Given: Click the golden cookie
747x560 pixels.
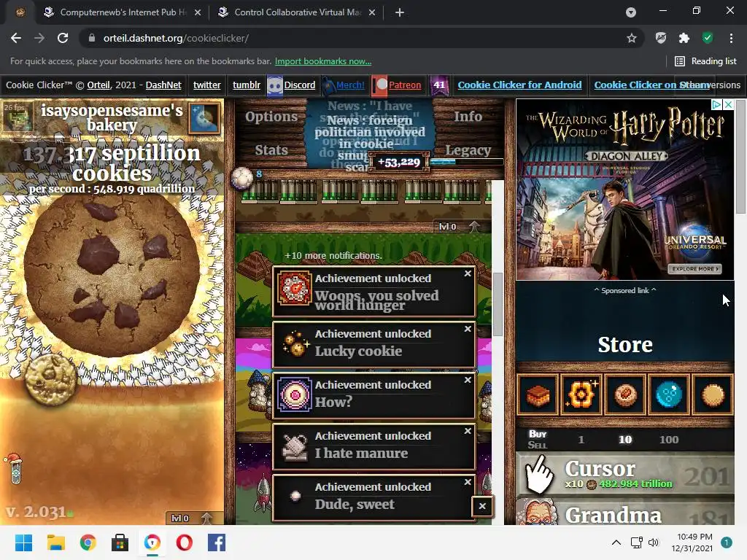Looking at the screenshot, I should [x=50, y=379].
